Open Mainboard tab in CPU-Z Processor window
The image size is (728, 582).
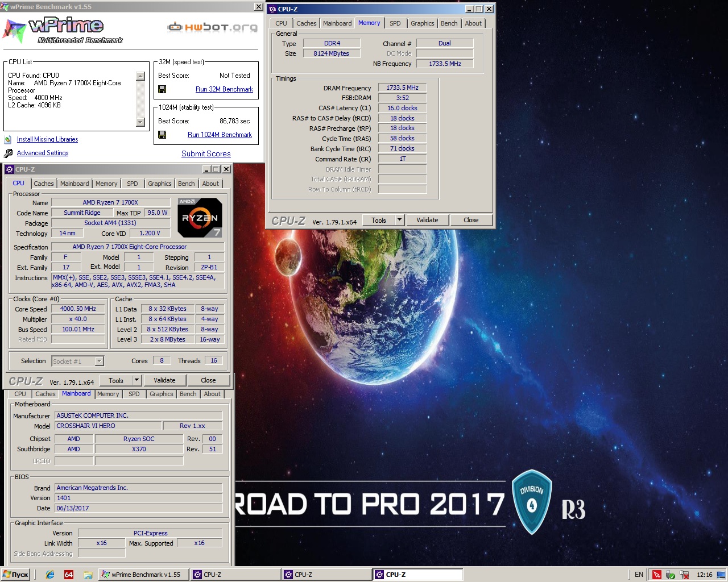point(75,184)
